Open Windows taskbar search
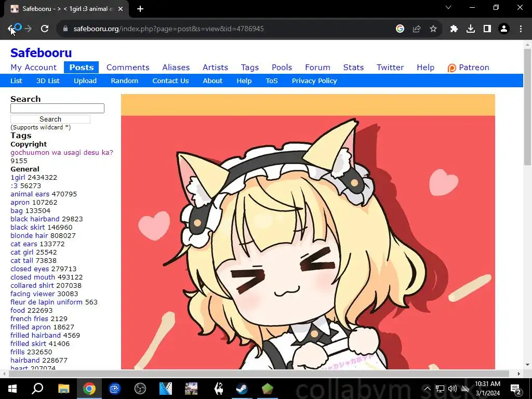This screenshot has height=399, width=532. coord(37,389)
